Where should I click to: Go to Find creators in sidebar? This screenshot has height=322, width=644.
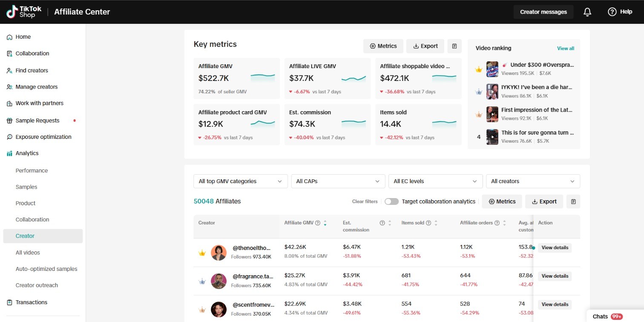coord(32,70)
